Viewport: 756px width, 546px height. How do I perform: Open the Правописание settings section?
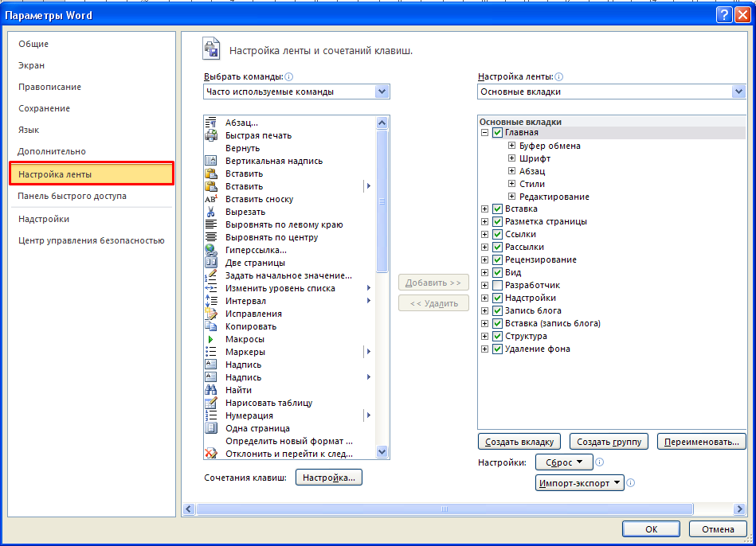tap(49, 87)
